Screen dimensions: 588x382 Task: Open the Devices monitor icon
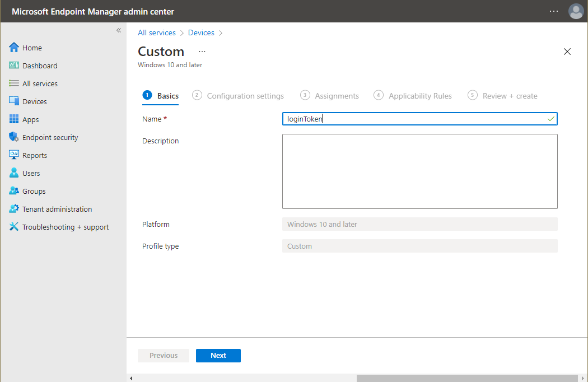pos(14,101)
